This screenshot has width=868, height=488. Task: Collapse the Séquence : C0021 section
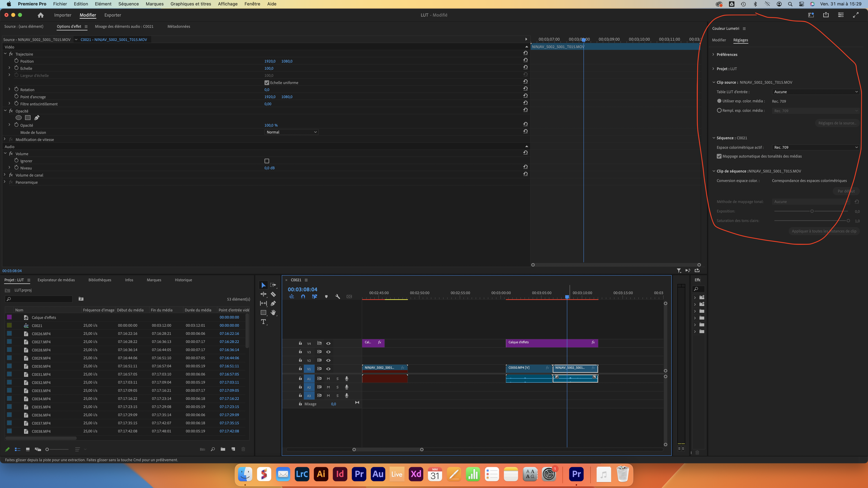pyautogui.click(x=713, y=138)
